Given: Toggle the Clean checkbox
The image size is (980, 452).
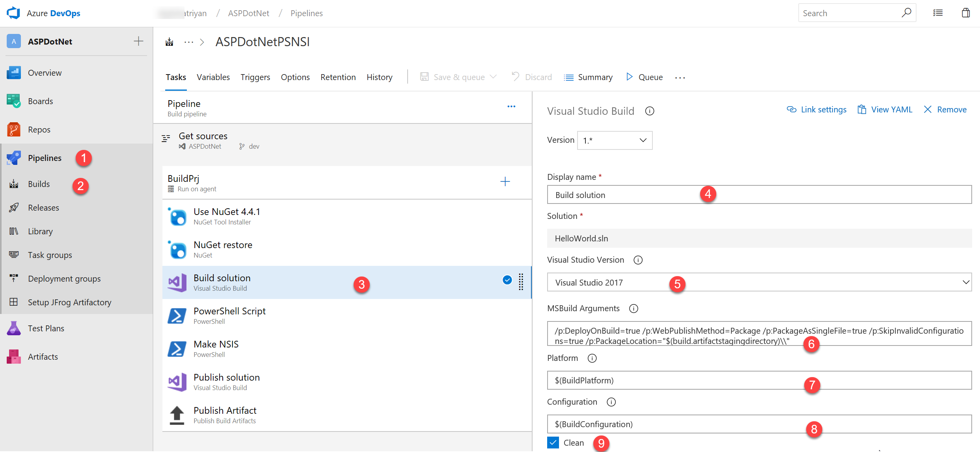Looking at the screenshot, I should pos(553,443).
